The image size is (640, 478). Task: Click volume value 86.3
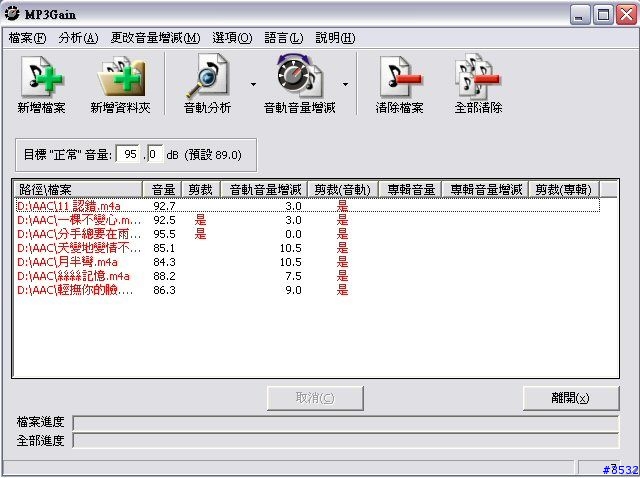(164, 290)
